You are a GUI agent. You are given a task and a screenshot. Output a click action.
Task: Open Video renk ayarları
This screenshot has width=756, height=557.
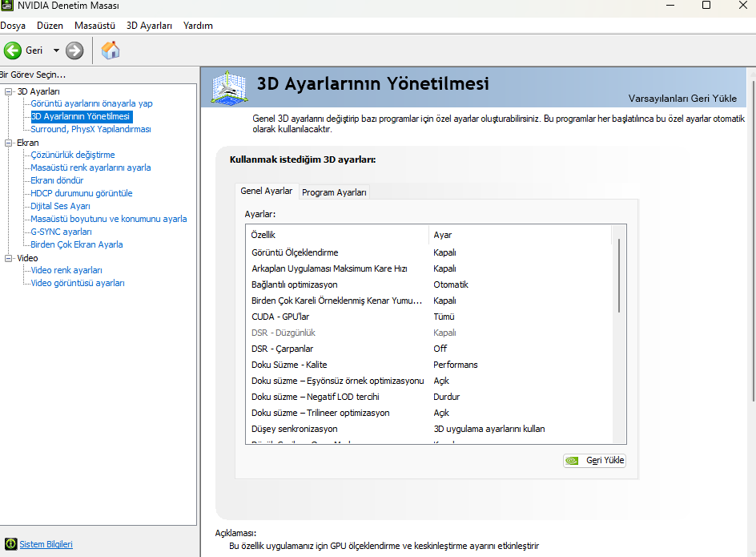click(x=66, y=270)
